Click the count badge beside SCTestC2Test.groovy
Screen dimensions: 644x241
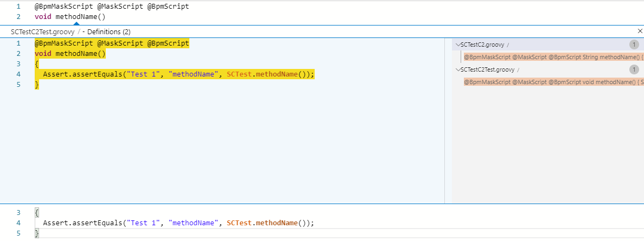pyautogui.click(x=634, y=69)
